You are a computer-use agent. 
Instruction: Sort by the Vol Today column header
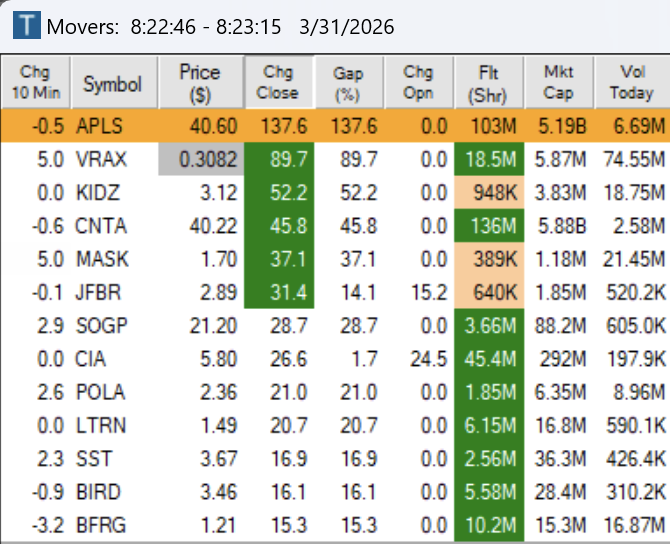pyautogui.click(x=632, y=82)
